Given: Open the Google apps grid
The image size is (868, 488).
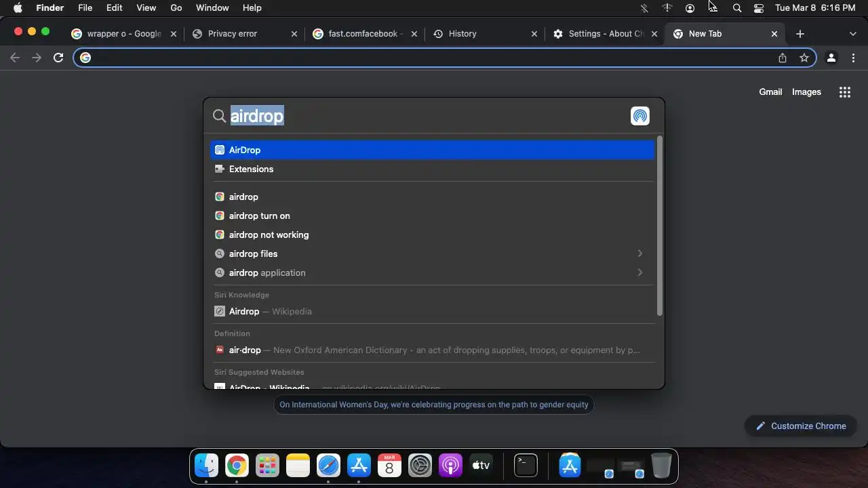Looking at the screenshot, I should tap(845, 92).
